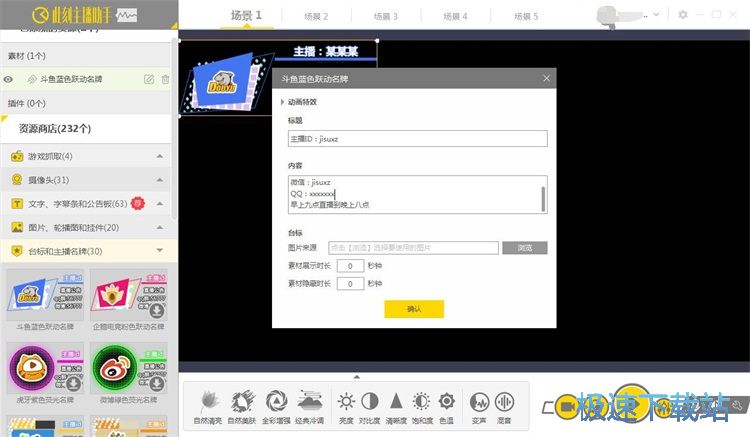Open the 亮度 brightness adjustment
Image resolution: width=750 pixels, height=437 pixels.
pos(346,401)
